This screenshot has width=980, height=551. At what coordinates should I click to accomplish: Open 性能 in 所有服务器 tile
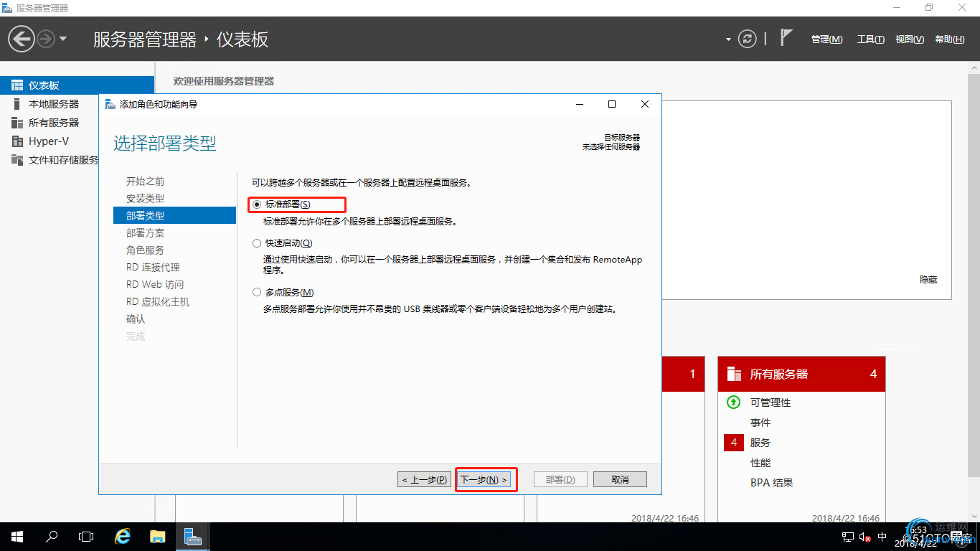760,463
